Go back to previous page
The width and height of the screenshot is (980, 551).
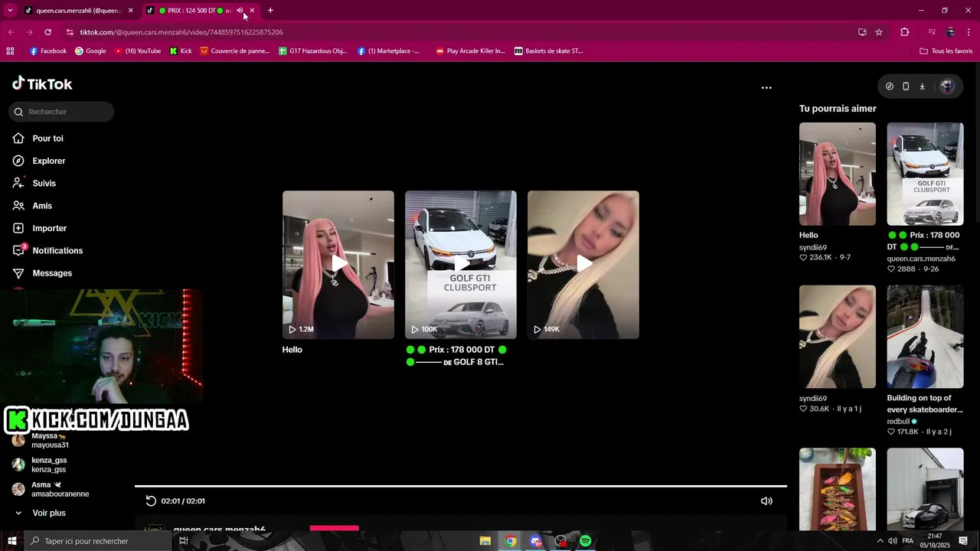pos(11,32)
